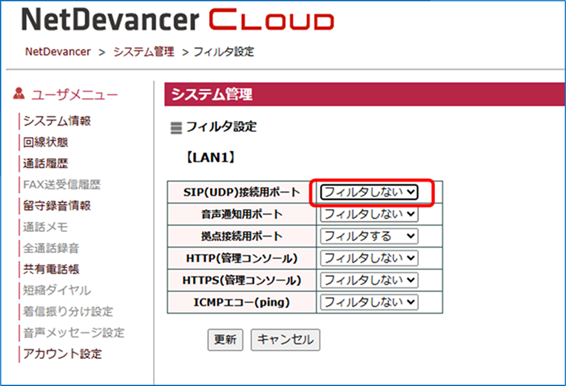Go to システム管理 breadcrumb link
The width and height of the screenshot is (566, 386).
(144, 52)
